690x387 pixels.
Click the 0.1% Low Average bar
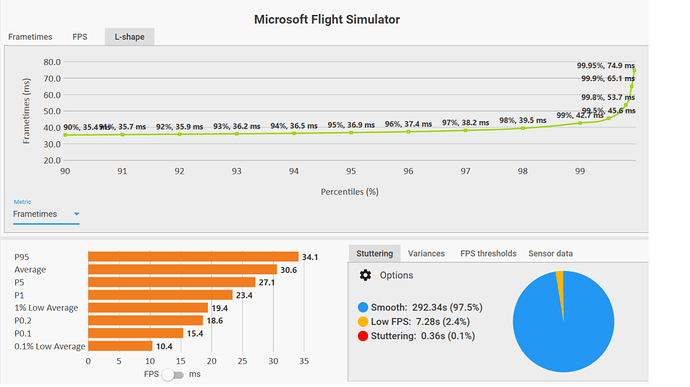[120, 346]
